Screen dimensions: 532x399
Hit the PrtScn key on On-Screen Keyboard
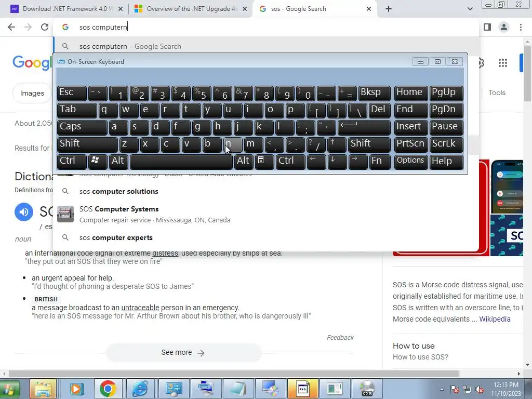pos(411,144)
